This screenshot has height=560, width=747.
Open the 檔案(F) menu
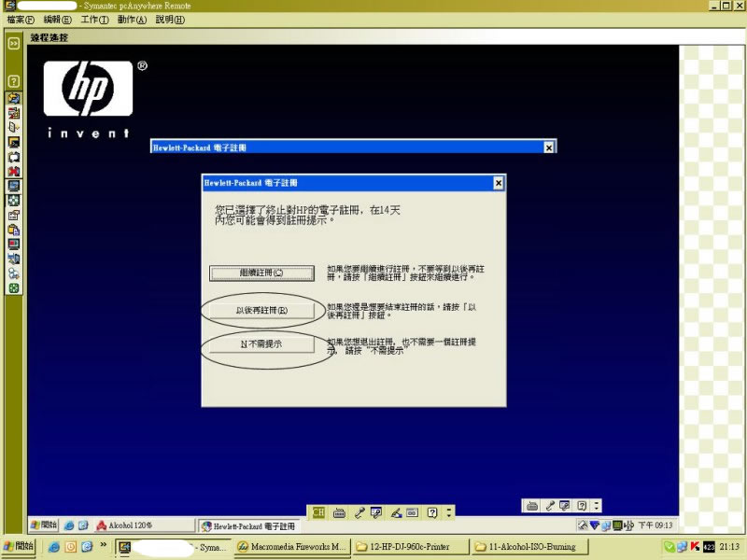(21, 20)
